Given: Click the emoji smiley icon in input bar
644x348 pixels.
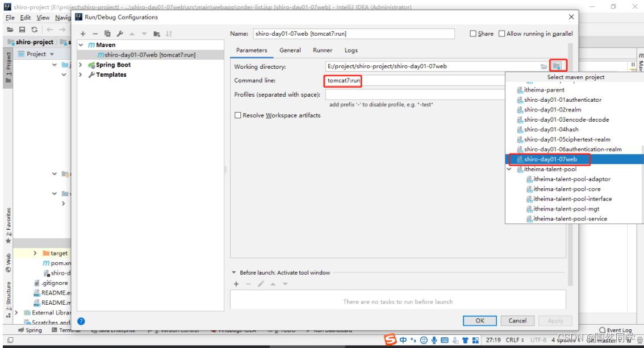Looking at the screenshot, I should (424, 340).
